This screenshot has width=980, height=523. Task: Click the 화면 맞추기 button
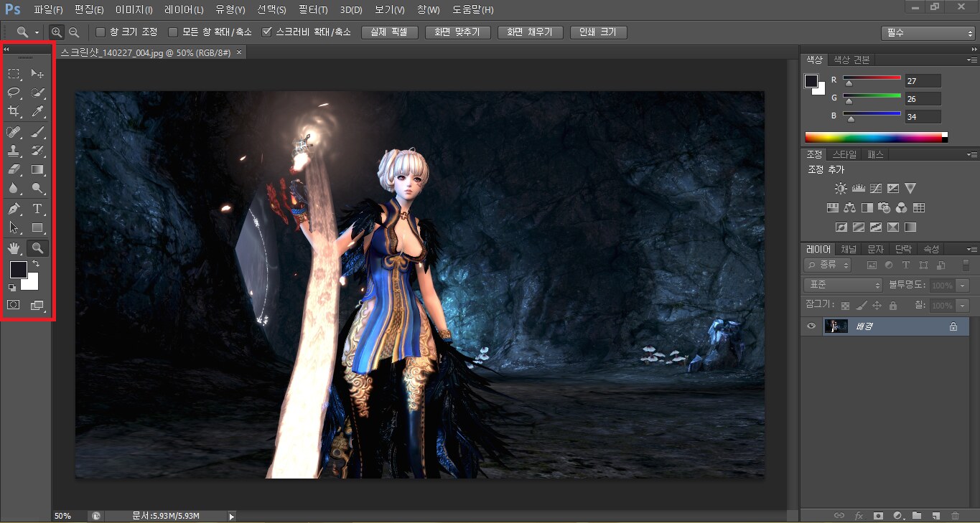457,32
